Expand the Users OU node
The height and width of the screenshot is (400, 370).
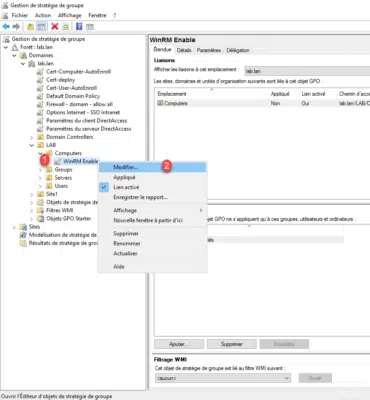pyautogui.click(x=40, y=186)
